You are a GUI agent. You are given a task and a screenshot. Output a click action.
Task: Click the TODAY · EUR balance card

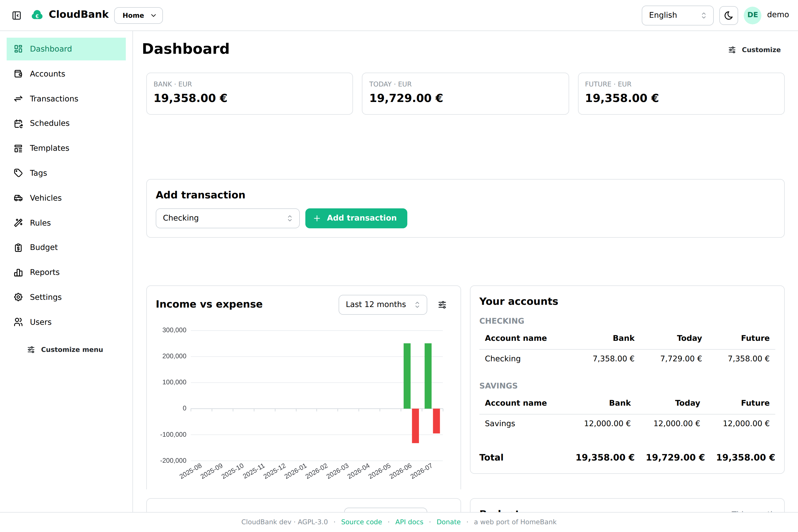point(465,94)
